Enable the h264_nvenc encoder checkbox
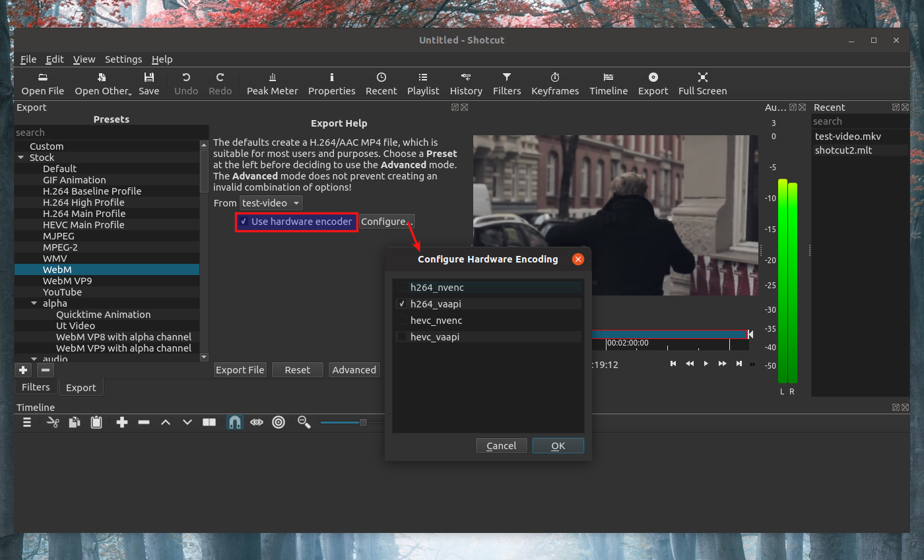924x560 pixels. (x=401, y=288)
